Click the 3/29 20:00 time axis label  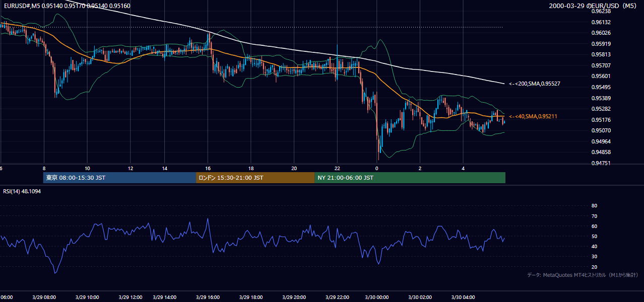tap(294, 297)
